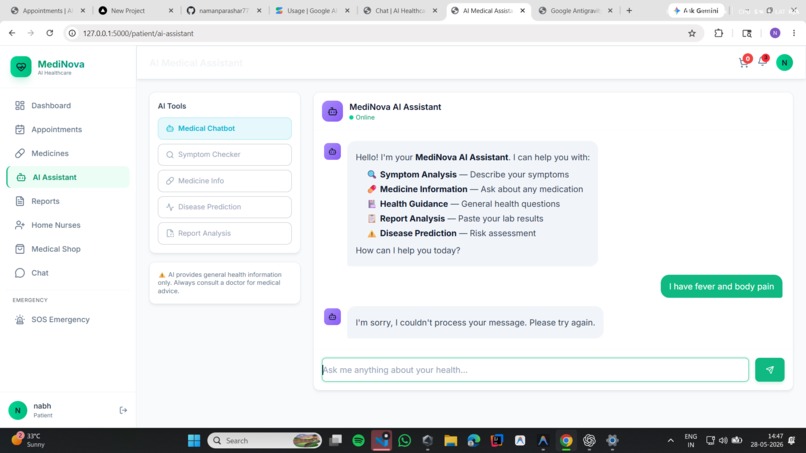
Task: Open Chat in the sidebar
Action: coord(68,273)
